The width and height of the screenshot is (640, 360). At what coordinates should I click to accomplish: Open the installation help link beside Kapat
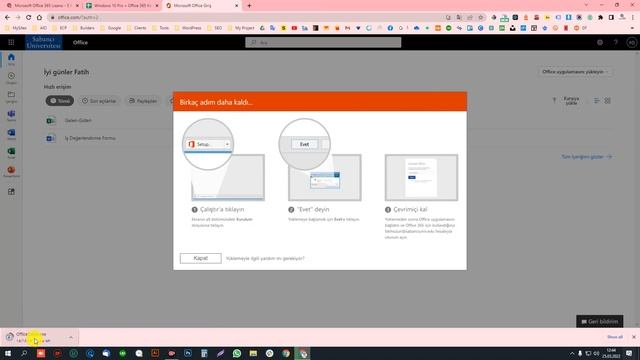pyautogui.click(x=265, y=258)
